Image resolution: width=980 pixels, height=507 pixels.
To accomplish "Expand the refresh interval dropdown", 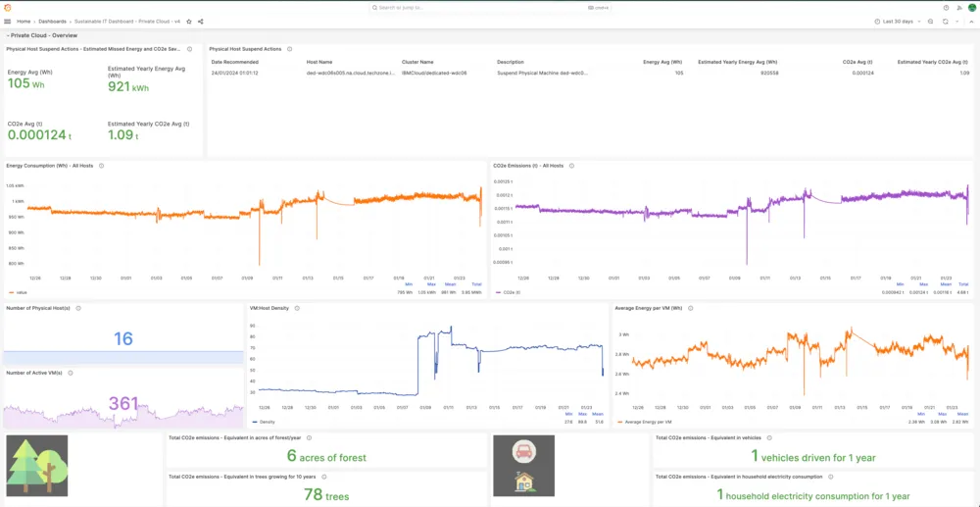I will pos(956,21).
